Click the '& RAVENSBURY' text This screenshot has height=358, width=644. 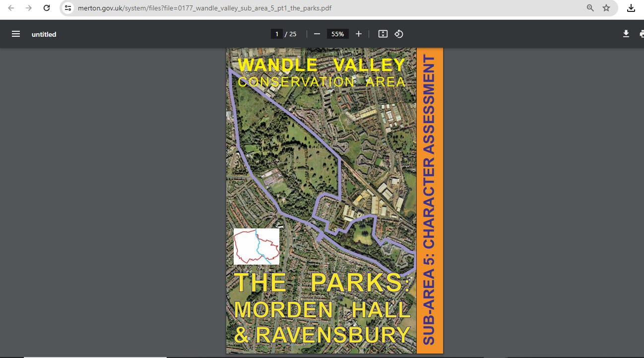click(322, 335)
